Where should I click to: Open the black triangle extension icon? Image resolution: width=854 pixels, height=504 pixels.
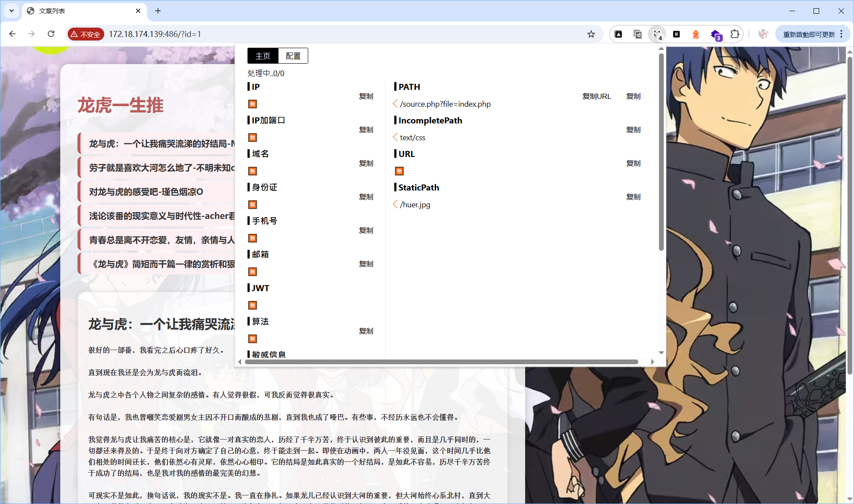tap(618, 34)
